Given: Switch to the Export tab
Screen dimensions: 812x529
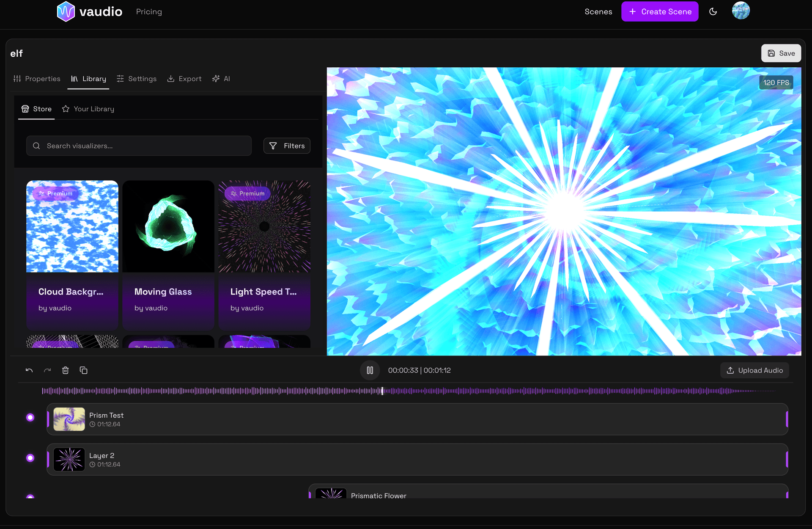Looking at the screenshot, I should coord(184,79).
